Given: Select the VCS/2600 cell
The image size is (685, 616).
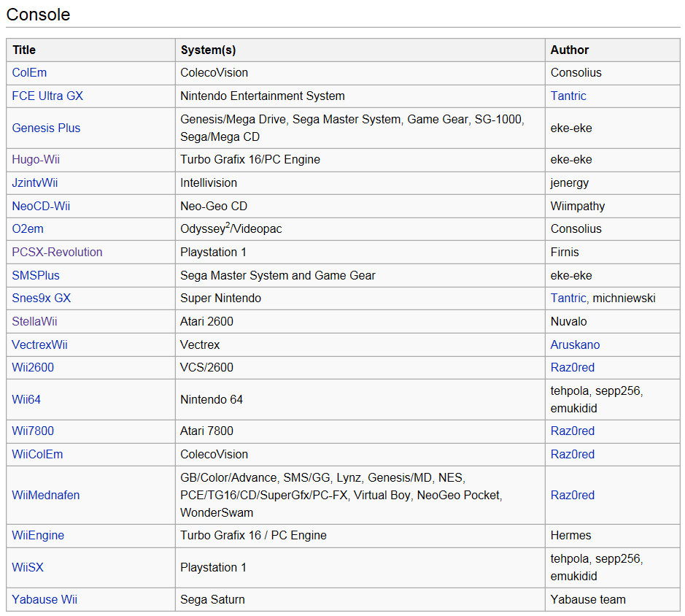Looking at the screenshot, I should [x=360, y=367].
